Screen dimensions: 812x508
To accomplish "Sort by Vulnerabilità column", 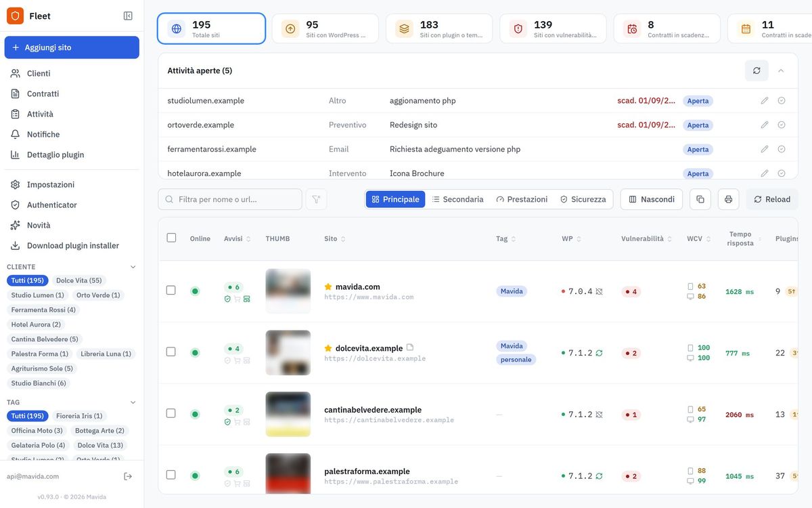I will click(x=647, y=238).
